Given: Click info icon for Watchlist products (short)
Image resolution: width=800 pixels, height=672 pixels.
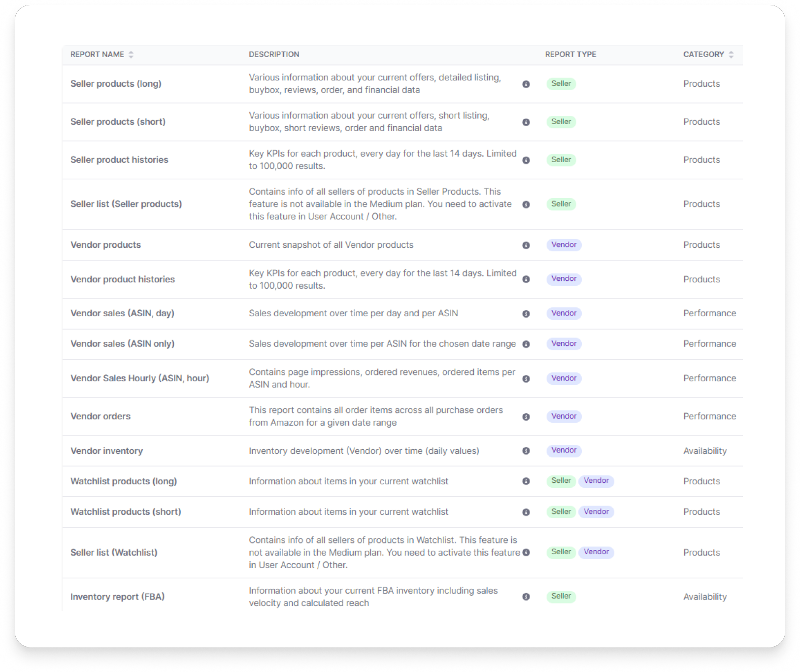Looking at the screenshot, I should [x=526, y=512].
